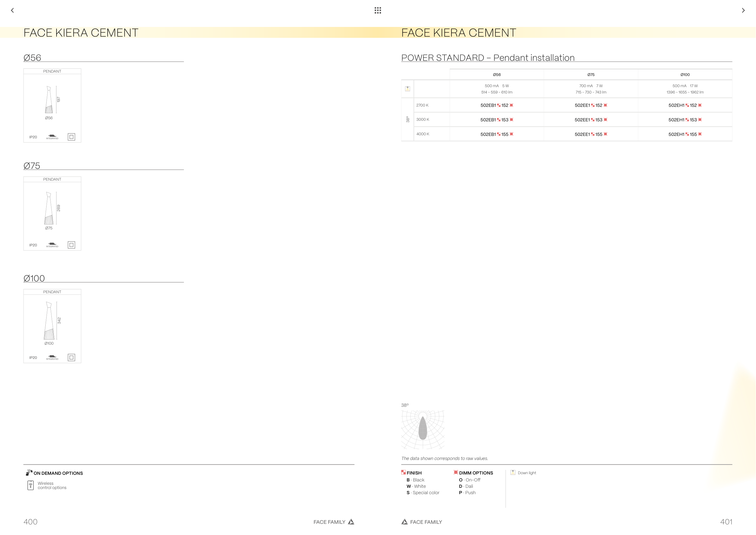Image resolution: width=756 pixels, height=535 pixels.
Task: Click the Face Family logo on page 401
Action: 405,522
